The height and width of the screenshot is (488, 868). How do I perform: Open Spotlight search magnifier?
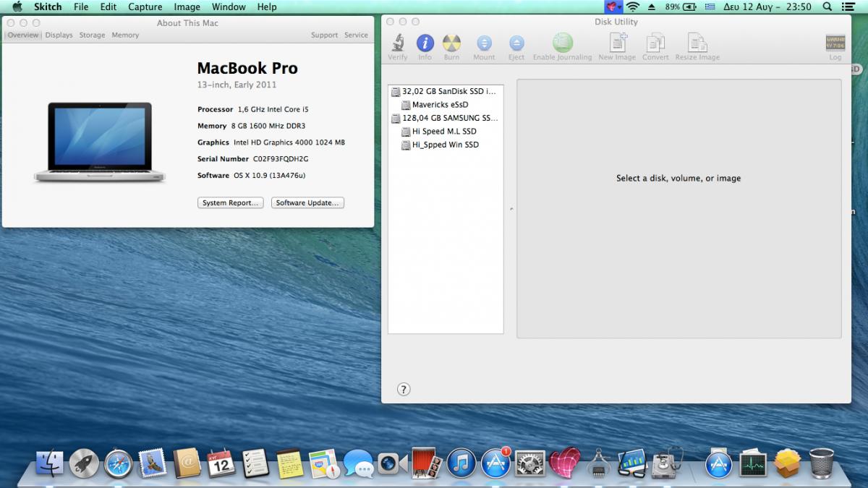tap(827, 7)
